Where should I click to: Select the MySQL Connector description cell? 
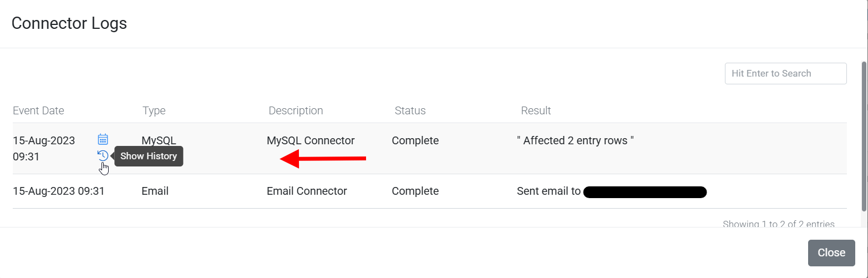tap(311, 140)
